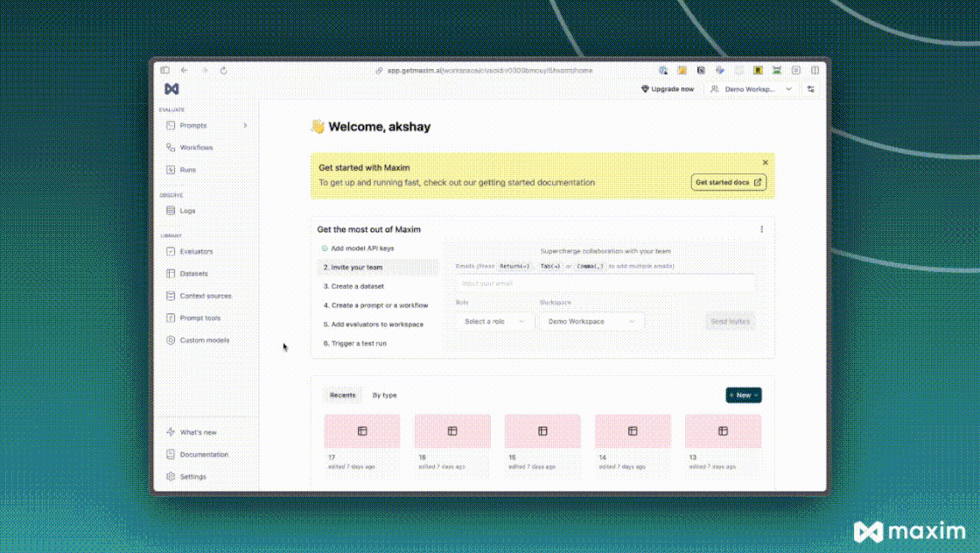Screen dimensions: 980x553
Task: Switch to the Recents tab
Action: (x=342, y=395)
